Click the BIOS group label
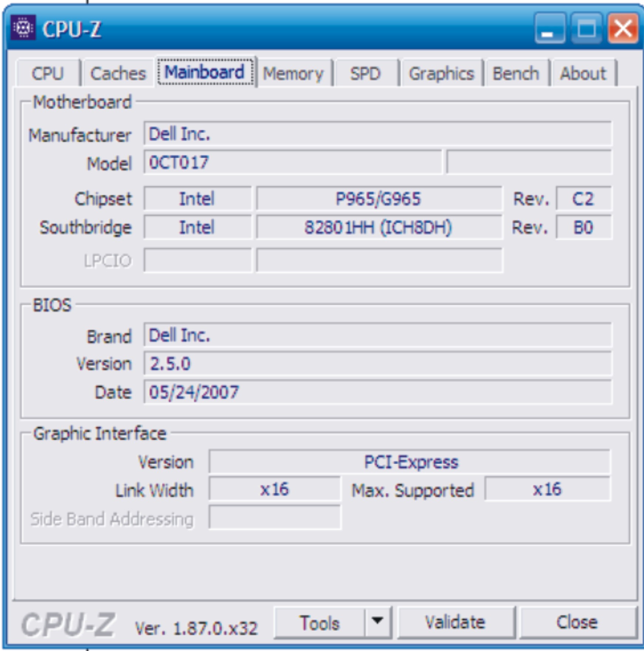644x651 pixels. pos(52,305)
